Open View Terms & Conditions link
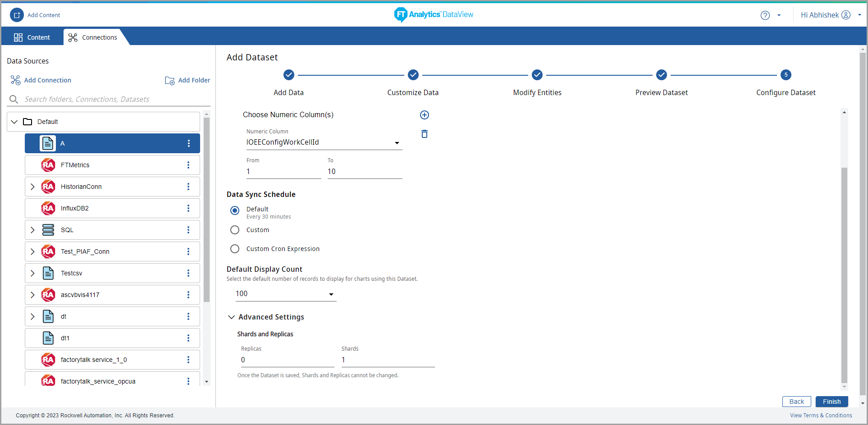The width and height of the screenshot is (868, 425). [821, 416]
